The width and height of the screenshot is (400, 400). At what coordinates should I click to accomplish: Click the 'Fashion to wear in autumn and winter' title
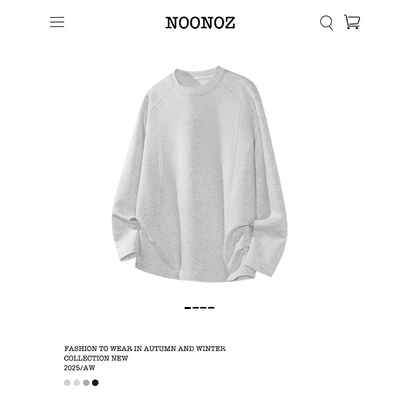[x=145, y=349]
